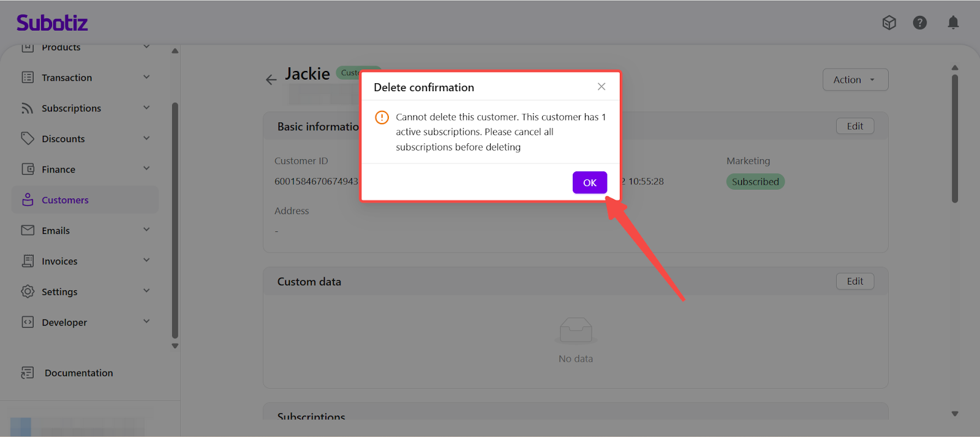Close the Delete confirmation dialog with X

tap(601, 87)
